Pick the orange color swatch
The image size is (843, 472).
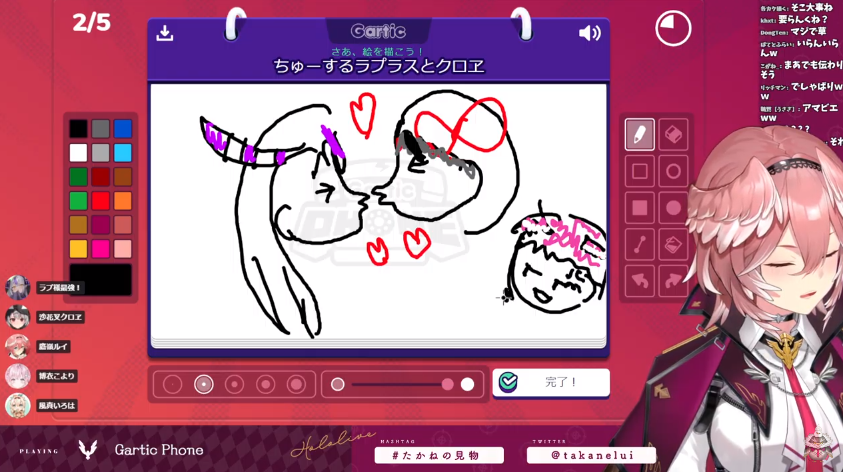click(x=123, y=201)
